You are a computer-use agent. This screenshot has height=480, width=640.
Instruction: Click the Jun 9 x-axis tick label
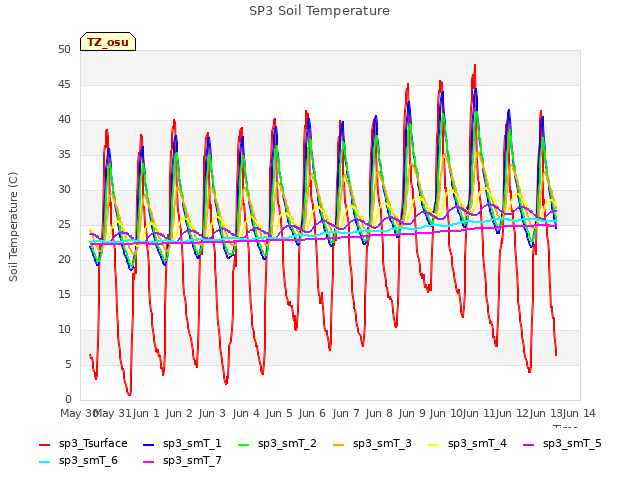tap(412, 413)
